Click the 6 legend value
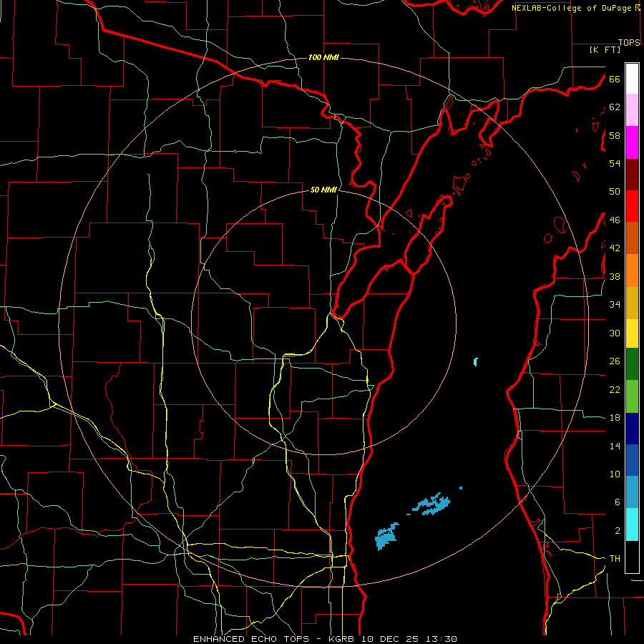644x644 pixels. [618, 502]
